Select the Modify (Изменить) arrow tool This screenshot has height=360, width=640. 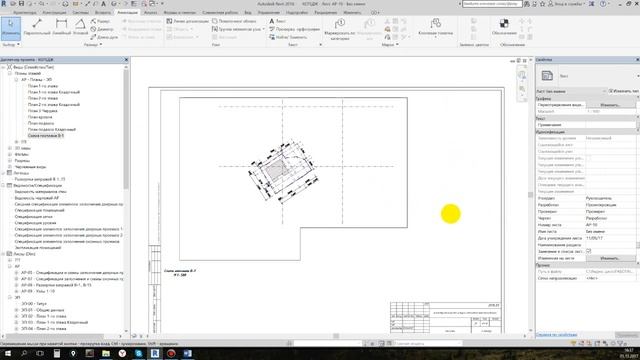pyautogui.click(x=11, y=28)
